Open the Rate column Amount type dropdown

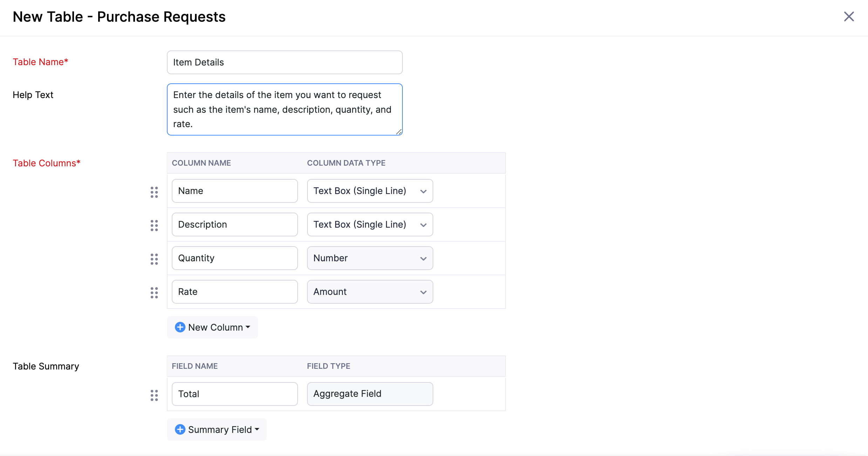pyautogui.click(x=370, y=291)
